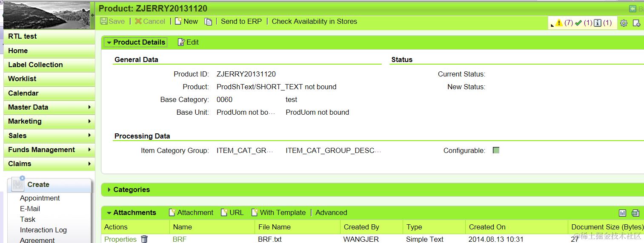Viewport: 644px width, 243px height.
Task: Click the green checkmark success messages icon
Action: click(578, 23)
